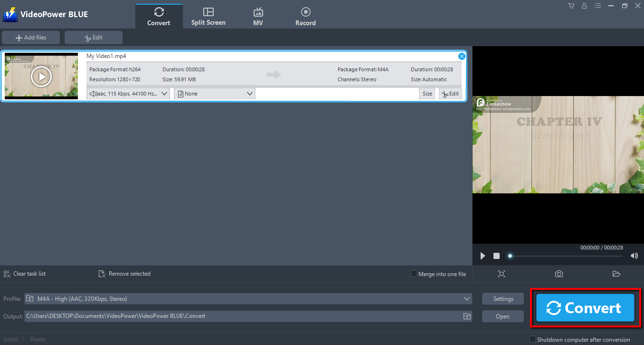Enable Merge into one file checkbox

[414, 274]
